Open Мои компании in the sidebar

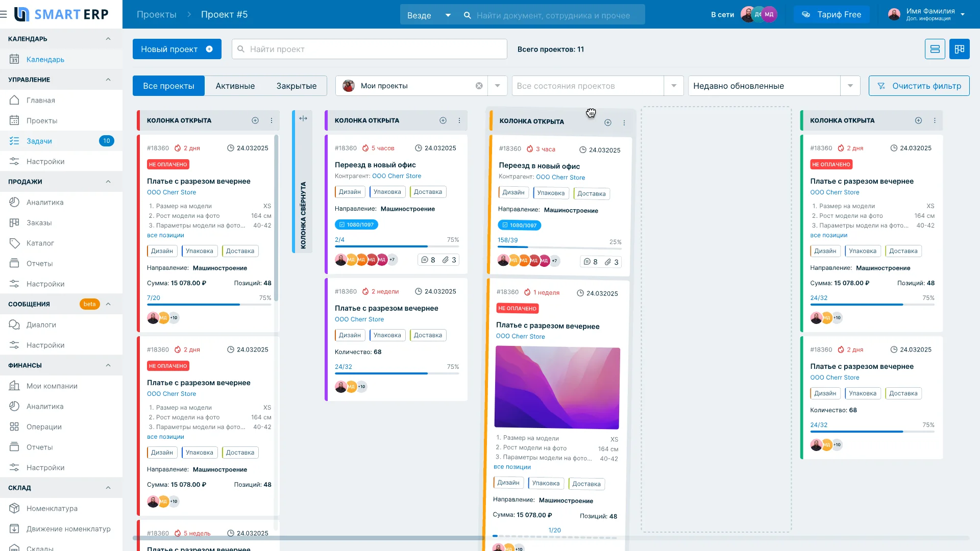61,386
